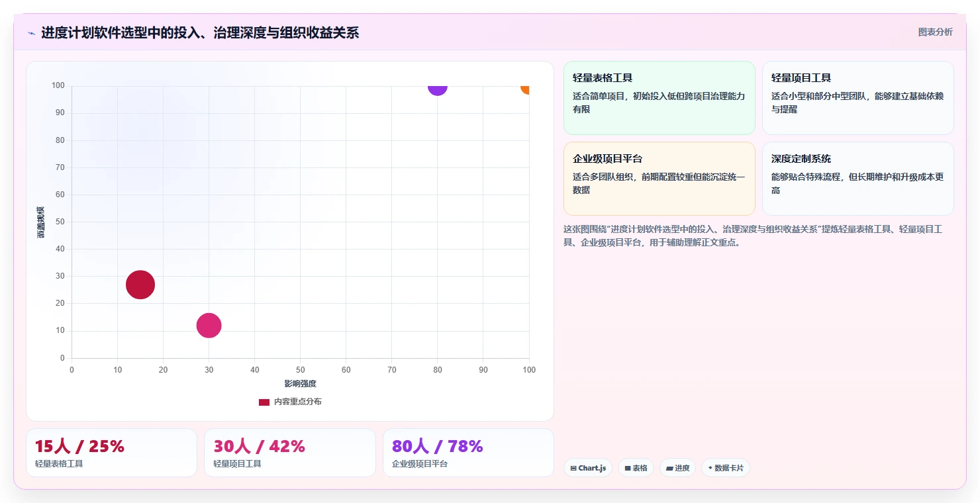The width and height of the screenshot is (980, 503).
Task: Toggle the 内容重点分布 legend swatch
Action: click(x=264, y=402)
